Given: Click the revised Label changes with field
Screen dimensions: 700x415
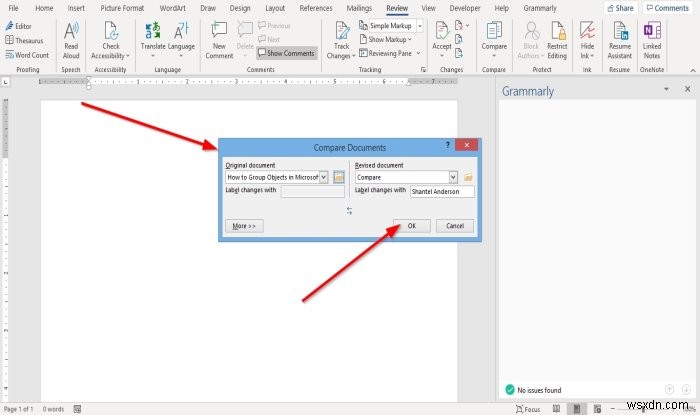Looking at the screenshot, I should [442, 191].
